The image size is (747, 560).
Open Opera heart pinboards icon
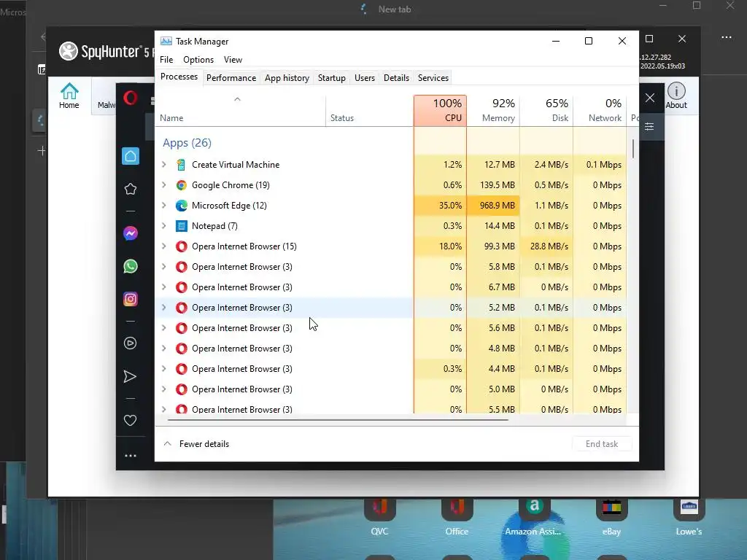pyautogui.click(x=130, y=420)
